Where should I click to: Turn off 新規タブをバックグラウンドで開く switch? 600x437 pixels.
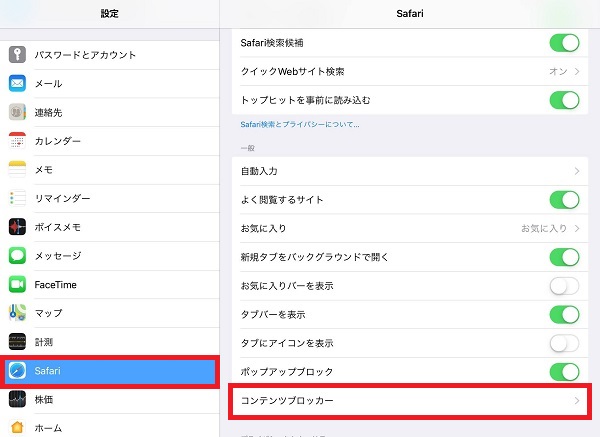(564, 257)
